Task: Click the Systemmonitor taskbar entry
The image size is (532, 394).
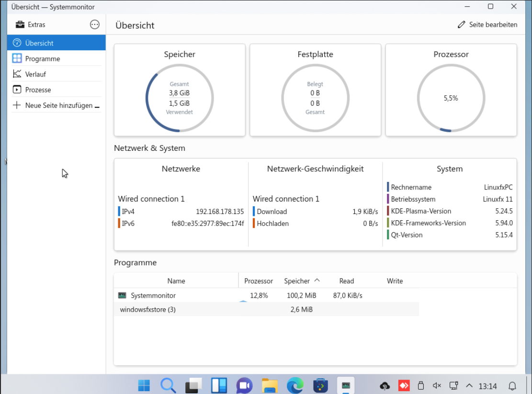Action: [346, 385]
